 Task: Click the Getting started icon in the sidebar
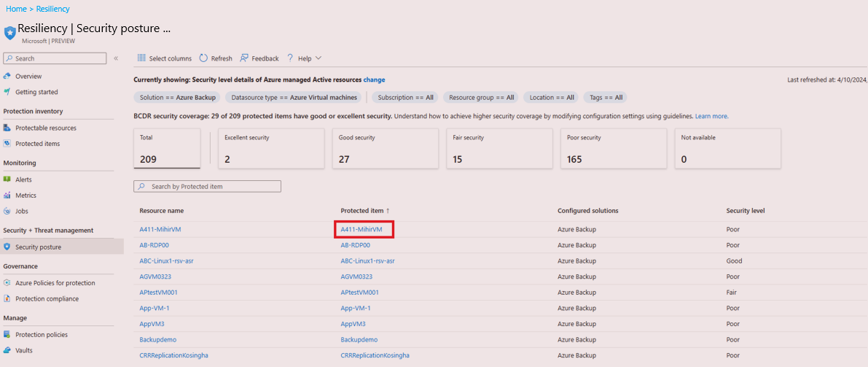click(x=7, y=91)
